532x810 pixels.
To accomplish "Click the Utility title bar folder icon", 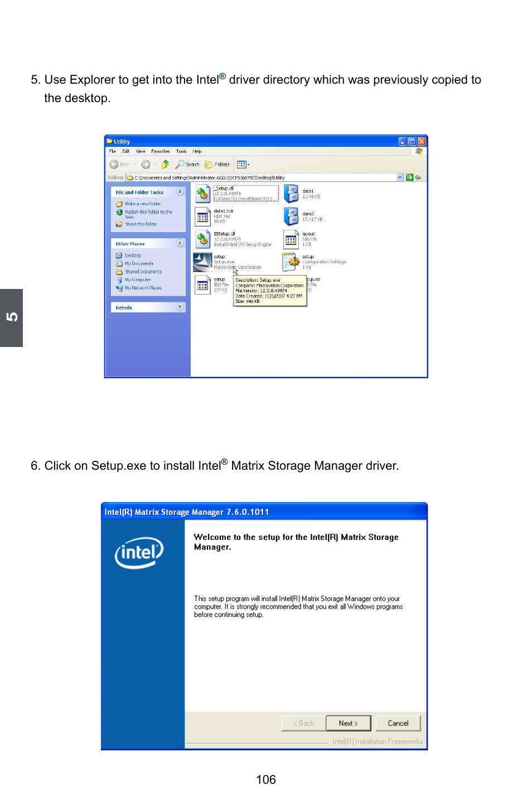I will pos(110,141).
